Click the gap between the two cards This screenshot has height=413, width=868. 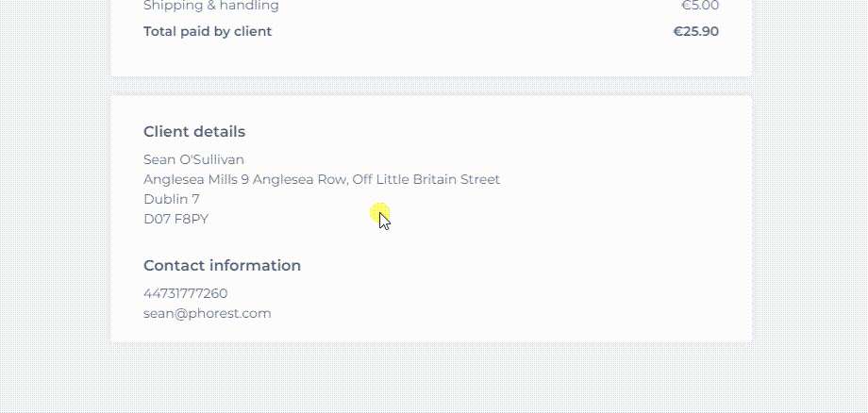coord(431,86)
